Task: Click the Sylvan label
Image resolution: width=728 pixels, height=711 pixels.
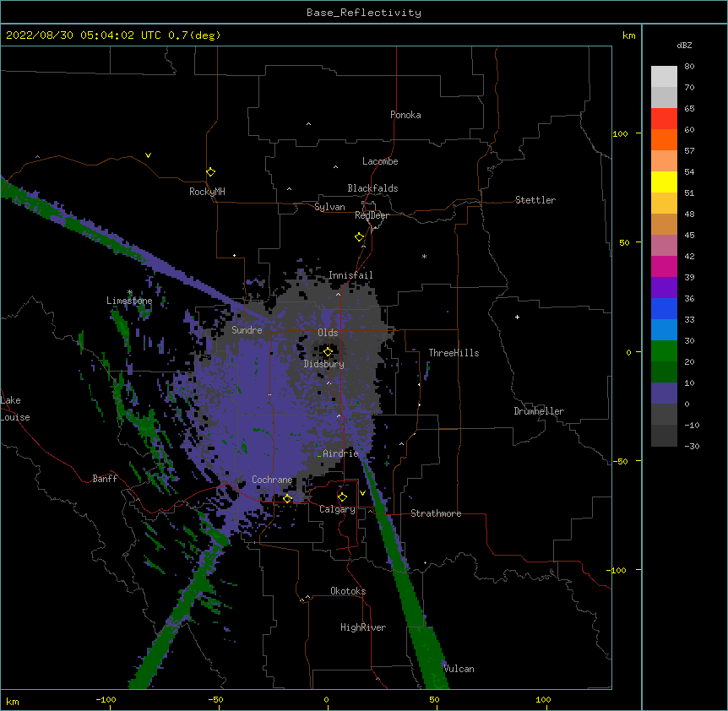Action: [x=329, y=207]
